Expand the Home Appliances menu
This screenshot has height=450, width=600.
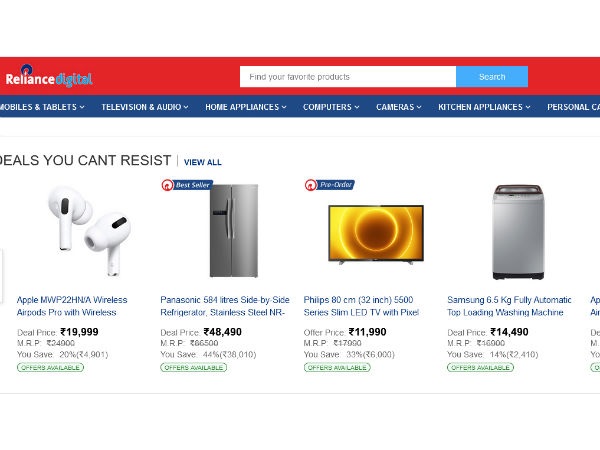(x=245, y=107)
